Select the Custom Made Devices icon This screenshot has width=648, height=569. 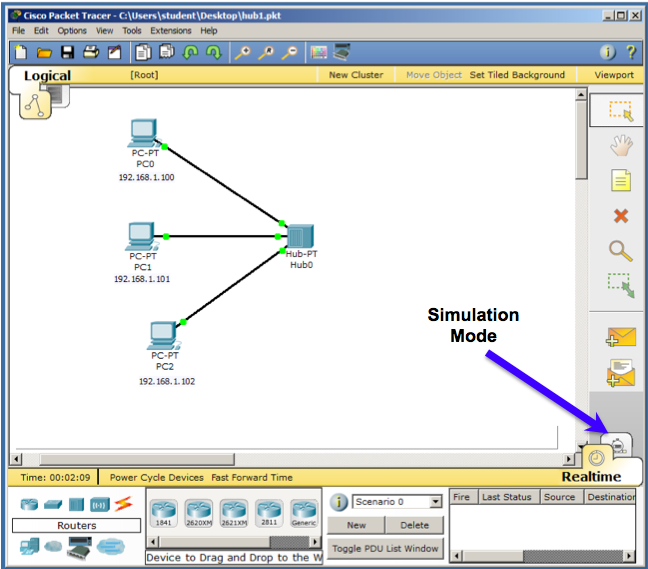pos(80,548)
